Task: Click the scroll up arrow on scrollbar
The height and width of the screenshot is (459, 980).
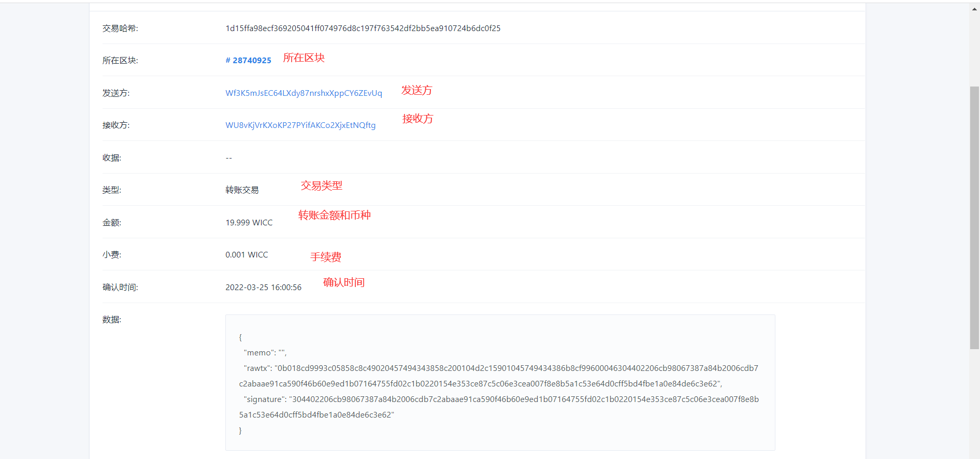Action: pos(974,9)
